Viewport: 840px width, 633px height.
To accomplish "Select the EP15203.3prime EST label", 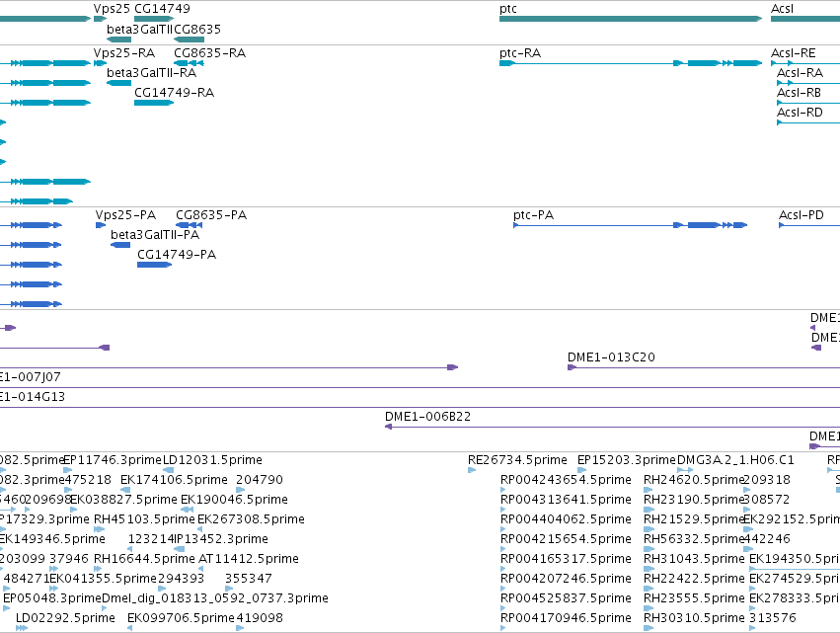I will (626, 460).
